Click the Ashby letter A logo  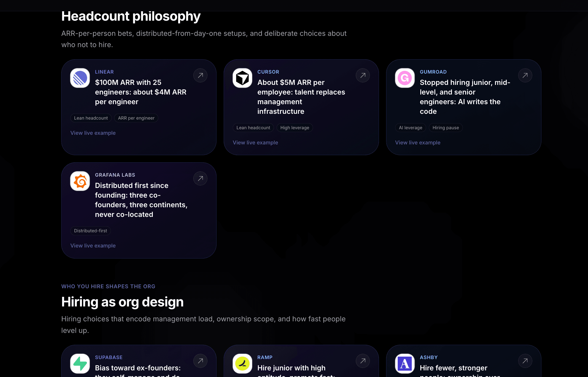pyautogui.click(x=405, y=363)
